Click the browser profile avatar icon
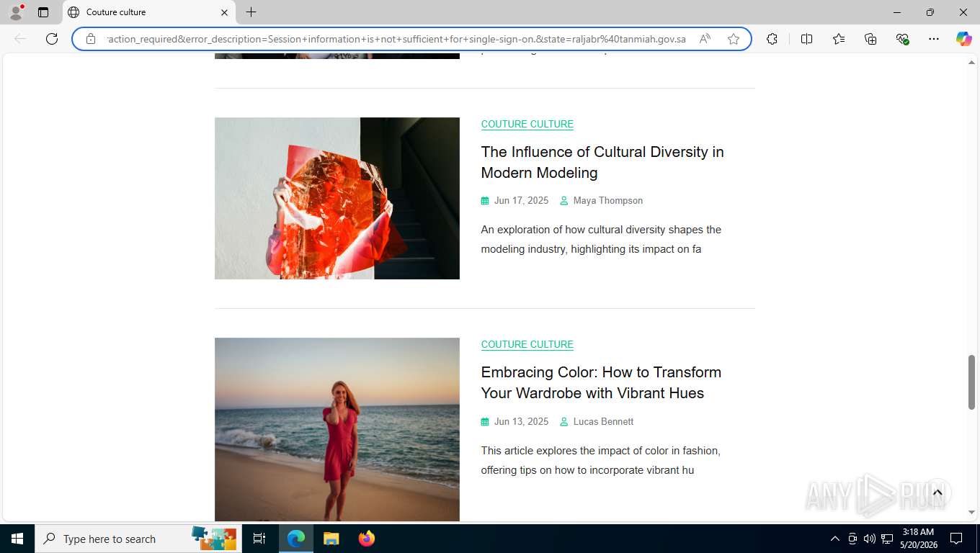 (x=16, y=12)
